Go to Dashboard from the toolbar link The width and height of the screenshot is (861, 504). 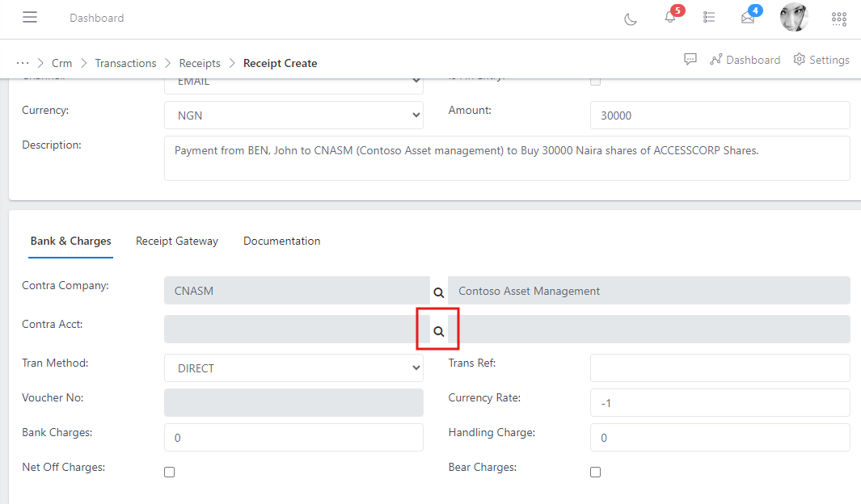(745, 59)
